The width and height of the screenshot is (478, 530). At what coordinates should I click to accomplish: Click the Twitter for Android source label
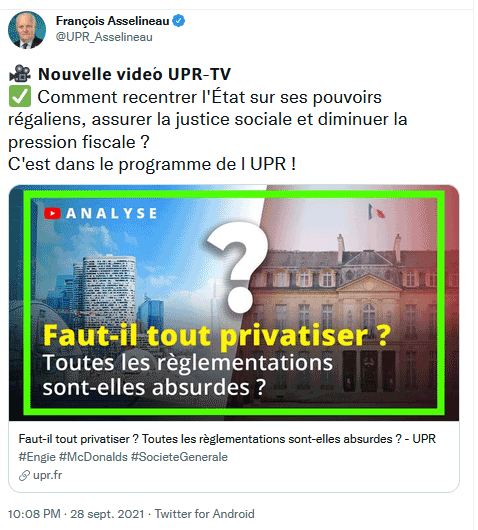pyautogui.click(x=204, y=514)
